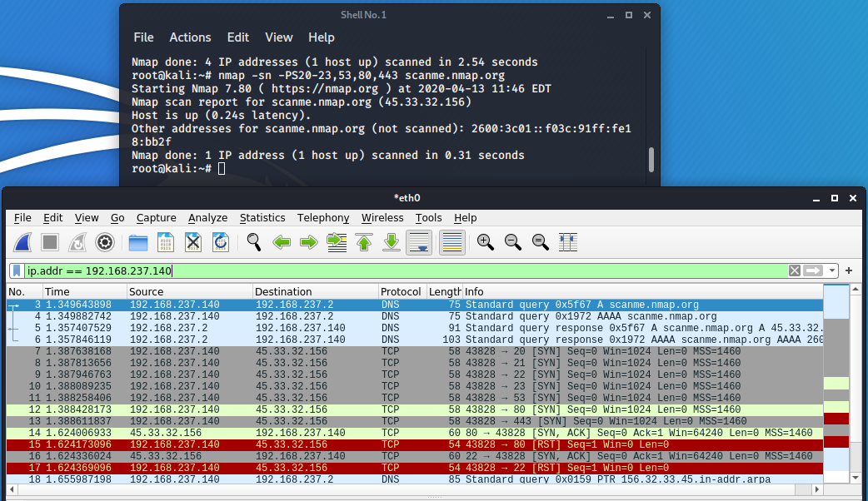Image resolution: width=868 pixels, height=501 pixels.
Task: Click the Find packet magnifier icon
Action: point(254,242)
